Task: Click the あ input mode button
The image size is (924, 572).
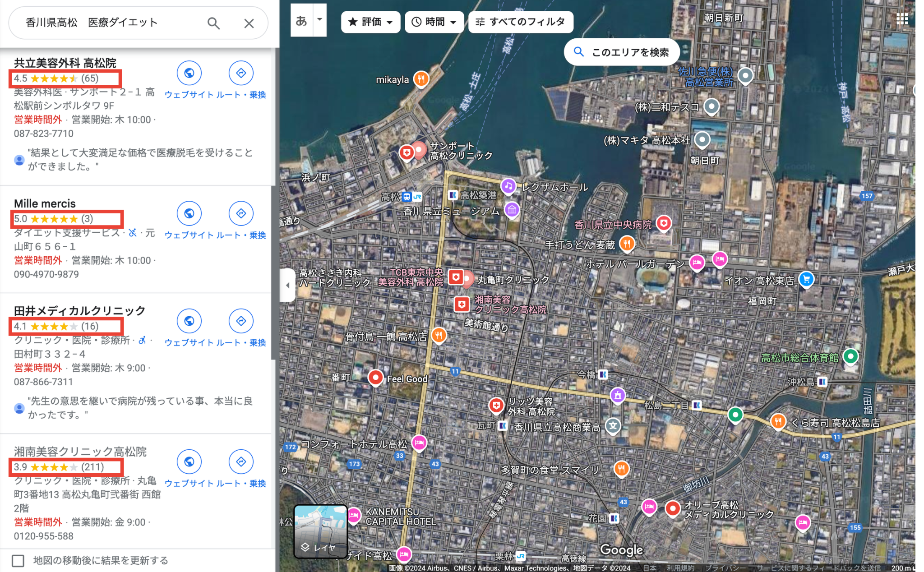Action: 302,20
